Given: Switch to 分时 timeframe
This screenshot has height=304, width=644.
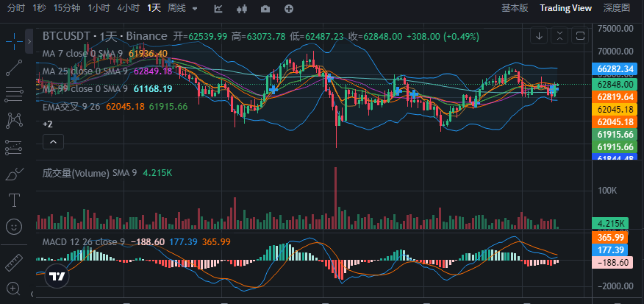Looking at the screenshot, I should pos(16,8).
